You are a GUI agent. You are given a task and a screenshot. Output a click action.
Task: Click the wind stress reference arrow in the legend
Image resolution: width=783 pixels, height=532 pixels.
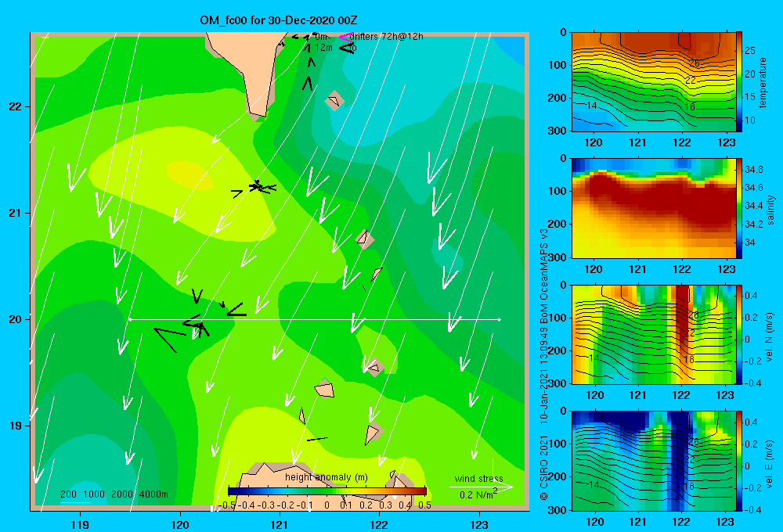(481, 487)
